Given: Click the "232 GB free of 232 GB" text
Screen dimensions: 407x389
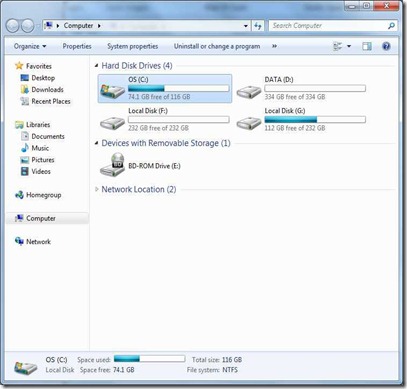Looking at the screenshot, I should pos(158,128).
